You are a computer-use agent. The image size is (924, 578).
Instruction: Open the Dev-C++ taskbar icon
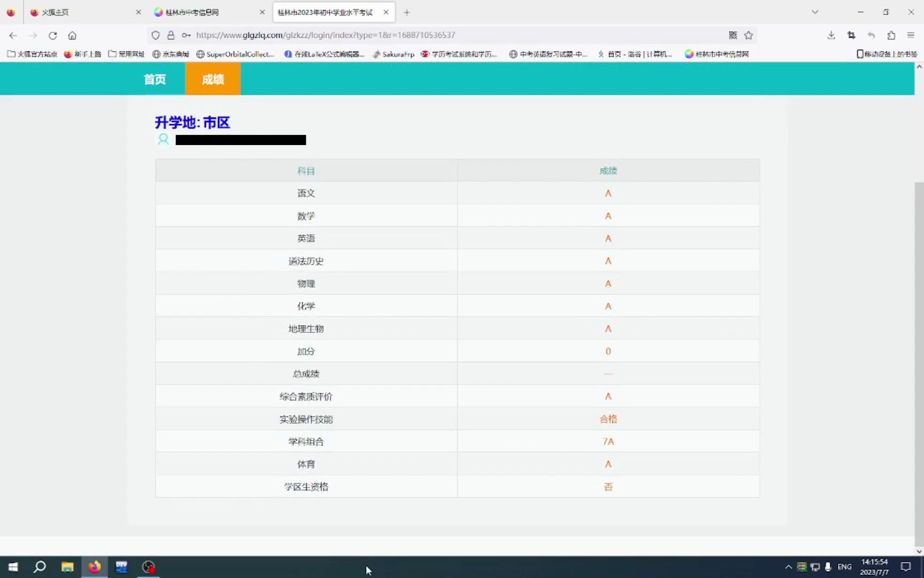[121, 567]
